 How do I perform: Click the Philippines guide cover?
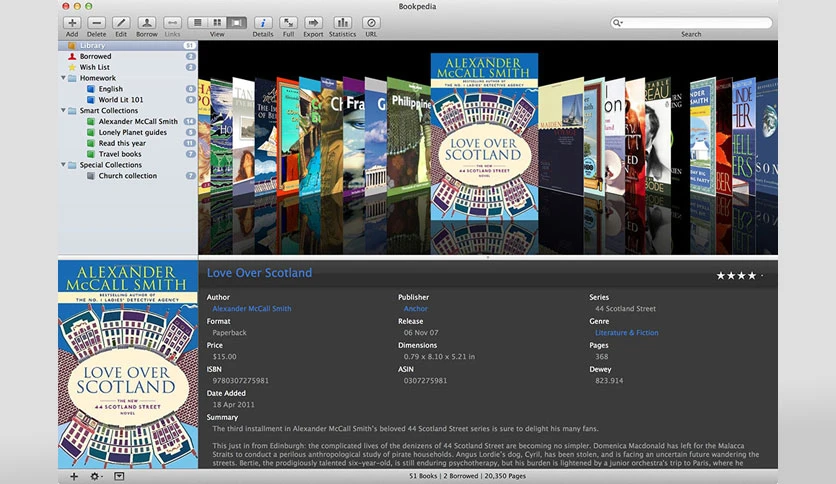point(409,138)
